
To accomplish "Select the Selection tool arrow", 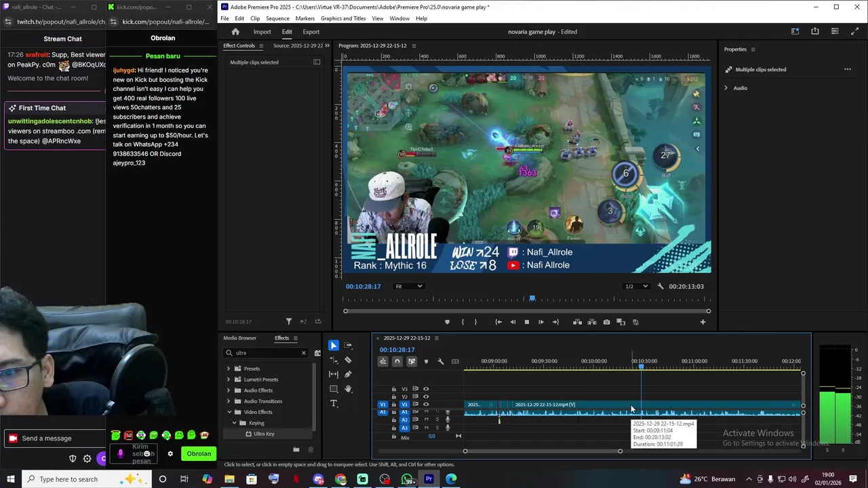I will click(334, 346).
